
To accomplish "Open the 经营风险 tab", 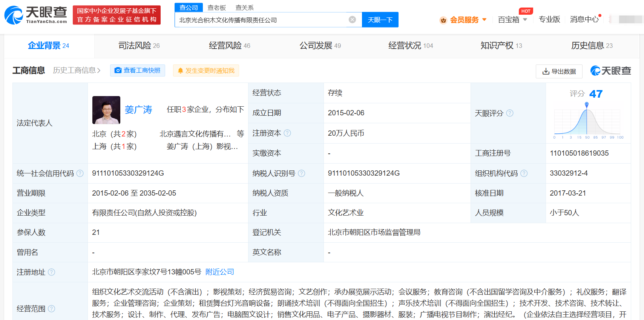I will pyautogui.click(x=230, y=46).
